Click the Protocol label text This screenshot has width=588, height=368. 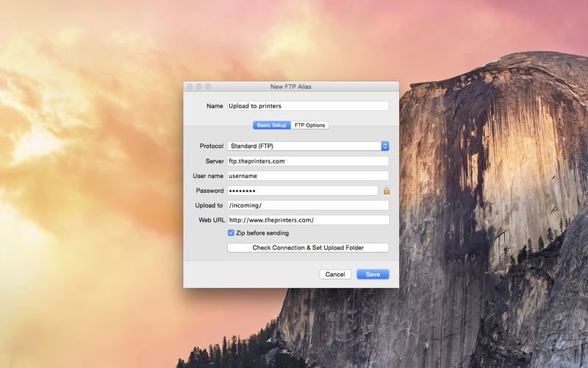211,146
